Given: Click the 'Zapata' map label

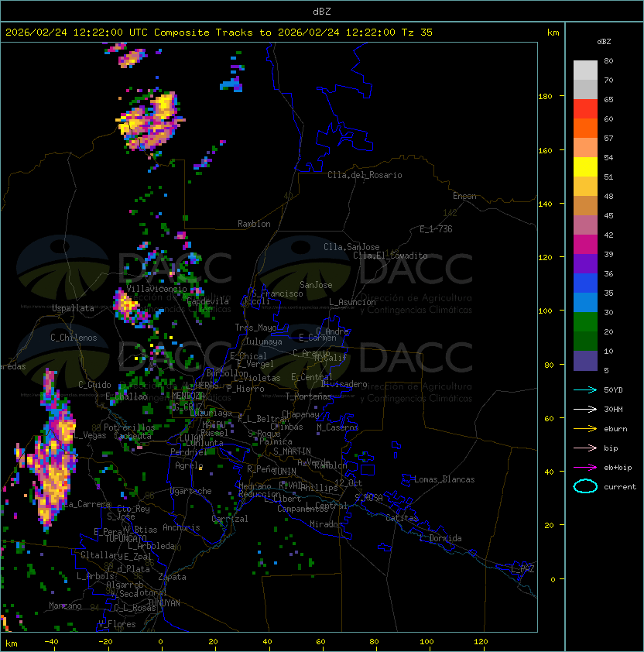Looking at the screenshot, I should 172,577.
